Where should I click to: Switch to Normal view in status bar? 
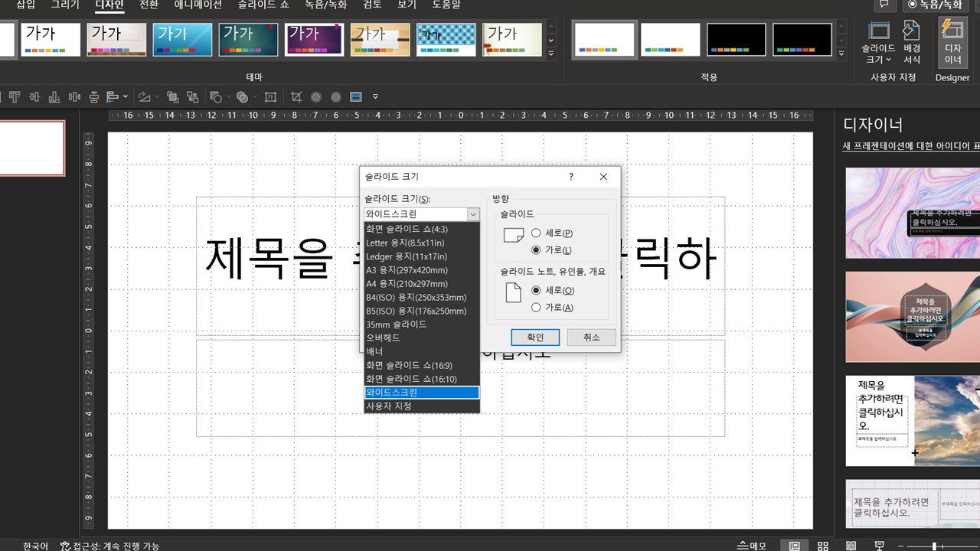[x=795, y=546]
